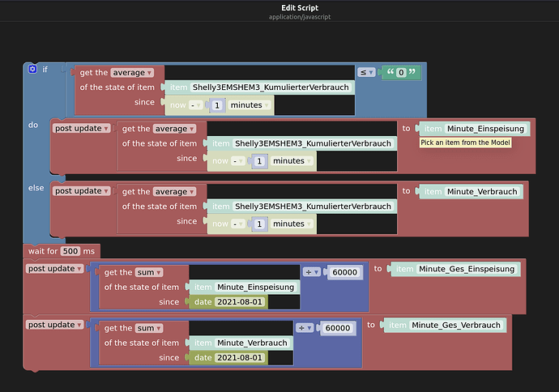Open the ≤ comparison operator dropdown

[x=367, y=73]
